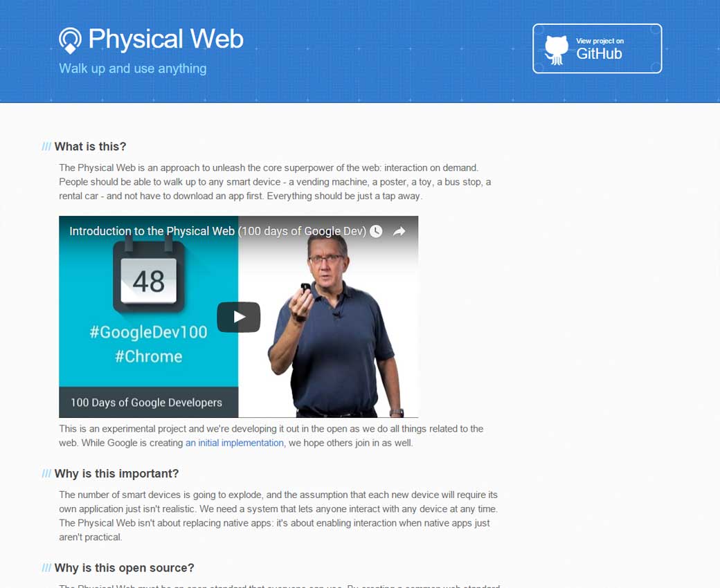Click the 'Why is this open source?' heading

tap(124, 568)
